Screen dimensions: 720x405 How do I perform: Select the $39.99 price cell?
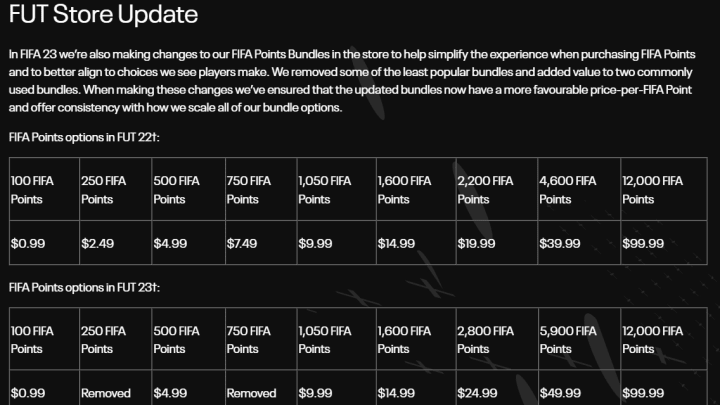(579, 242)
